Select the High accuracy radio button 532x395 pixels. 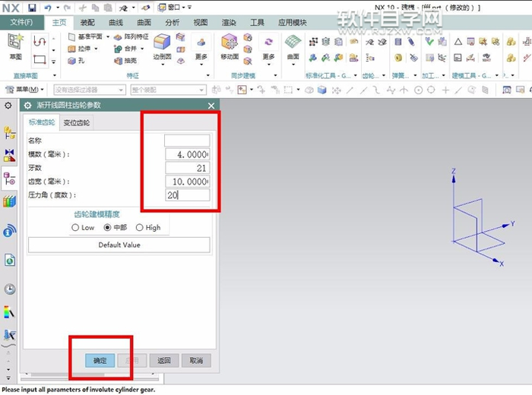click(139, 227)
